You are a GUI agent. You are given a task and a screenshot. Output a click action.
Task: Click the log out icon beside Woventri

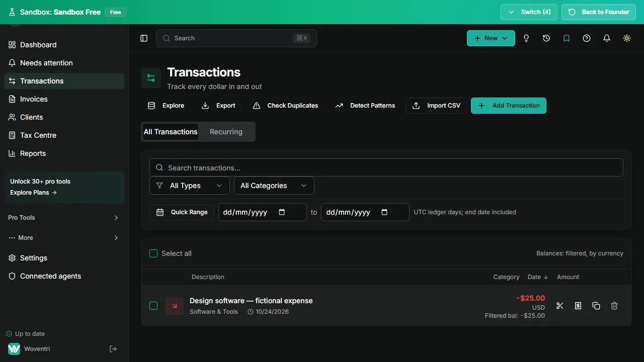[113, 349]
